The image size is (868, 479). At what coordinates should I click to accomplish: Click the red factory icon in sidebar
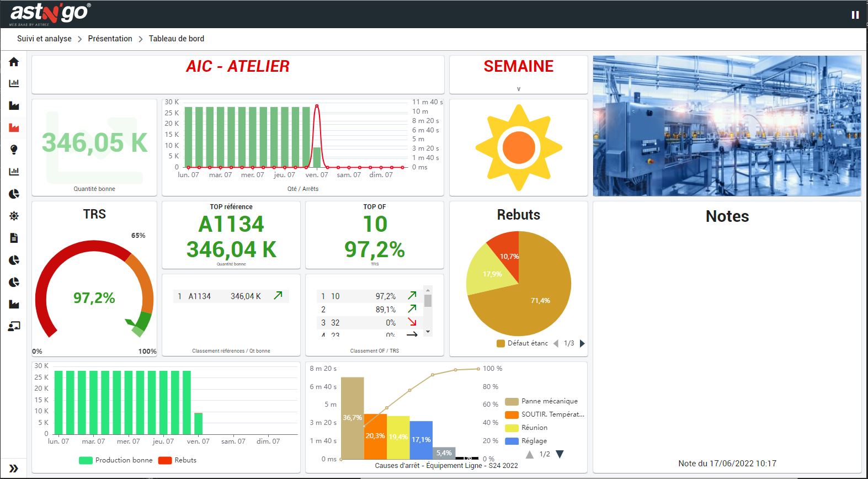click(x=14, y=127)
